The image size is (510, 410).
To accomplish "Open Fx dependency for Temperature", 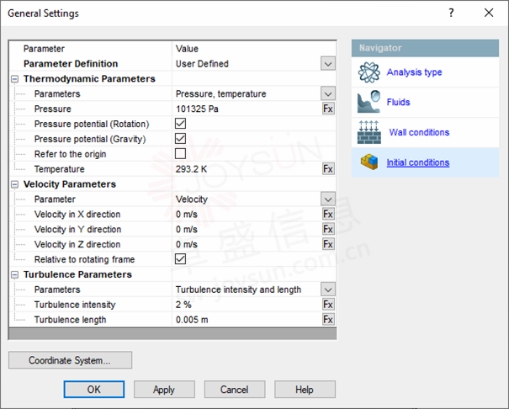I will (328, 169).
